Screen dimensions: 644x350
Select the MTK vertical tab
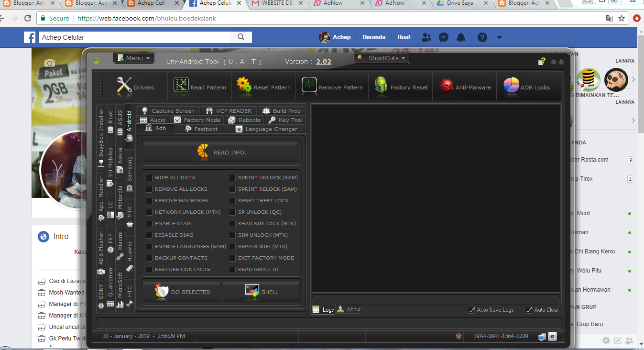tap(130, 216)
